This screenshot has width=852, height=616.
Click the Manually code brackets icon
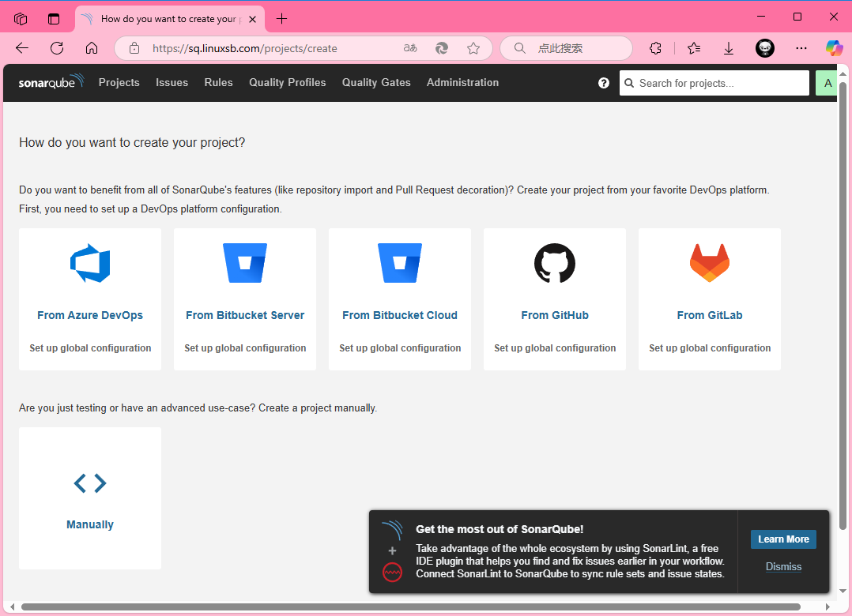pos(90,483)
